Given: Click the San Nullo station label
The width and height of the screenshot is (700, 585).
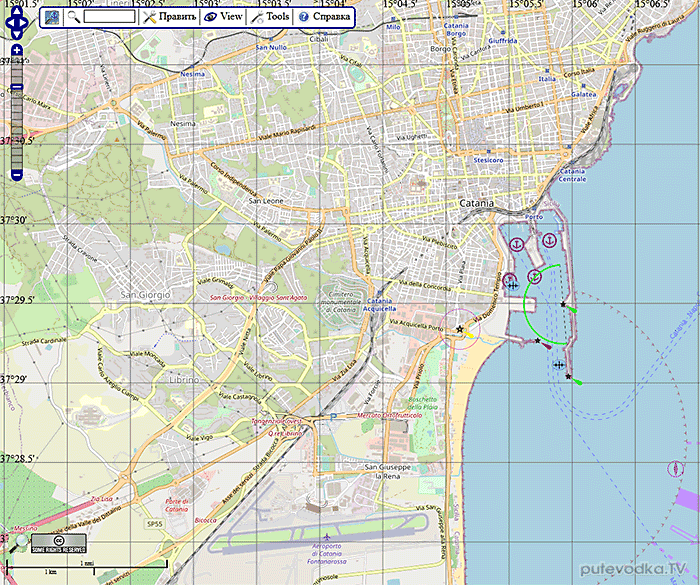Looking at the screenshot, I should (271, 47).
